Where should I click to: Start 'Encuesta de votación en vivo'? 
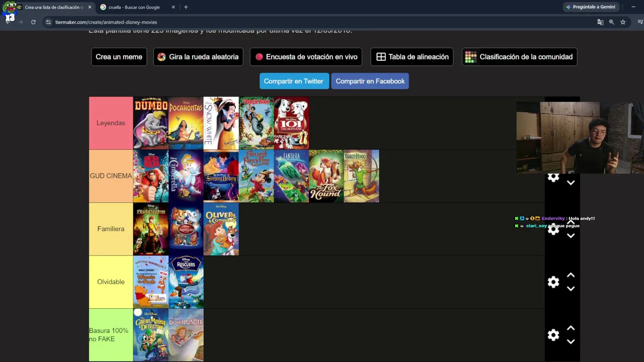coord(306,57)
